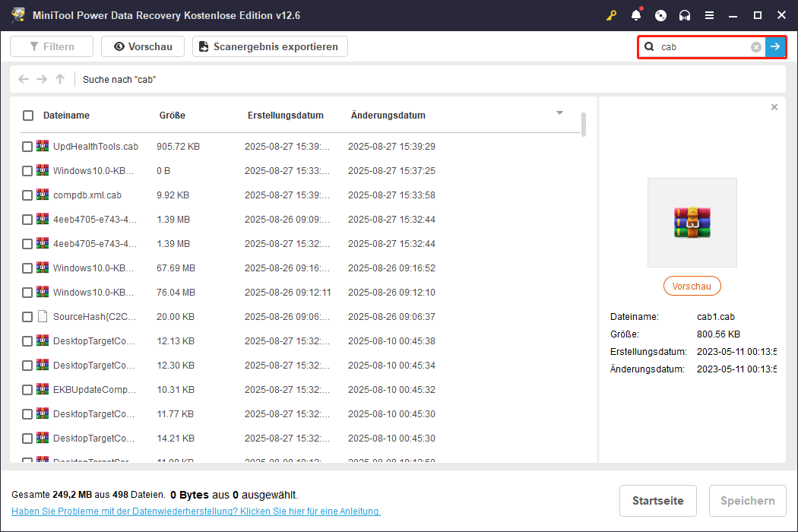Sort by the Änderungsdatum column header
The width and height of the screenshot is (798, 532).
tap(388, 116)
